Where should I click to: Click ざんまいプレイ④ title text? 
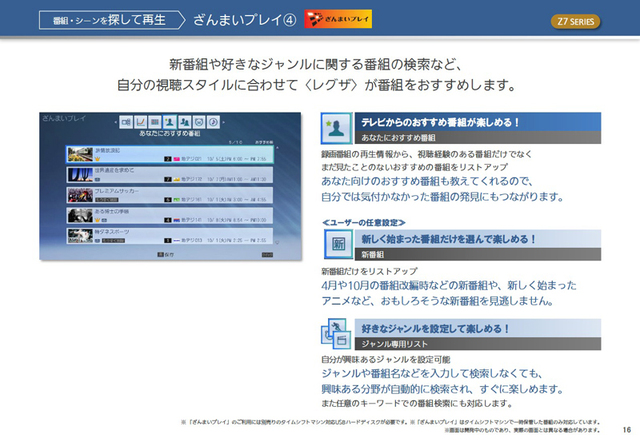244,20
